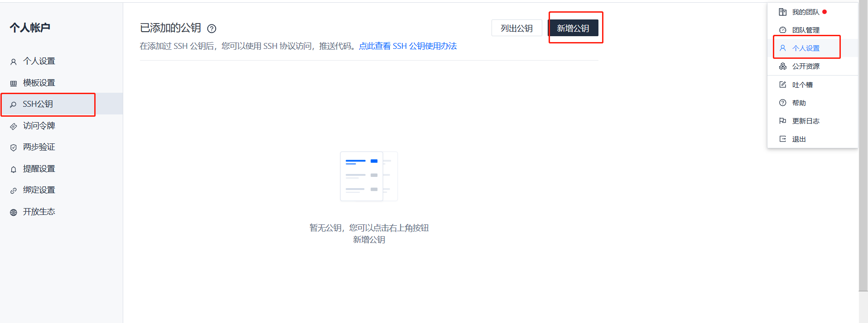Open the 帮助 menu item
This screenshot has height=323, width=868.
pos(799,103)
